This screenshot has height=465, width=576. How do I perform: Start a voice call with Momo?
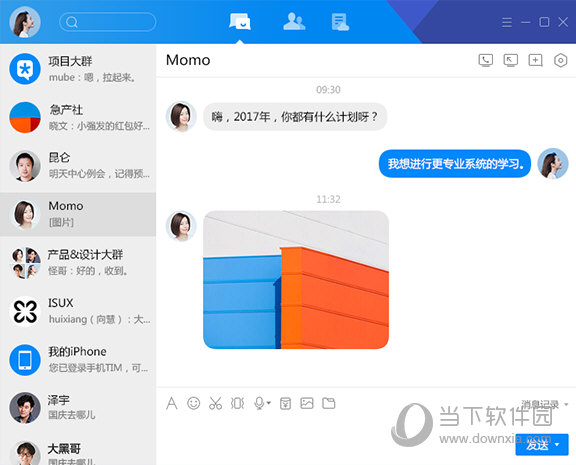486,60
